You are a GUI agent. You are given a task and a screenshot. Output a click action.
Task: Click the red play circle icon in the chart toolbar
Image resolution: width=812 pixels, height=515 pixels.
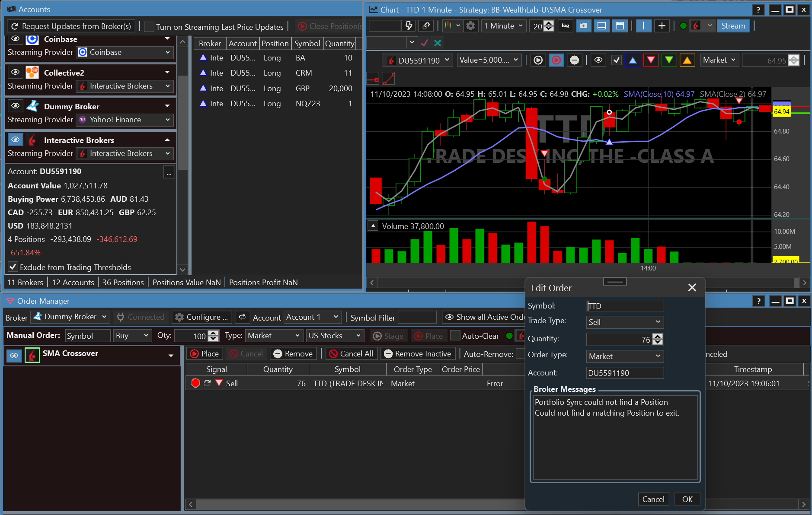[556, 60]
